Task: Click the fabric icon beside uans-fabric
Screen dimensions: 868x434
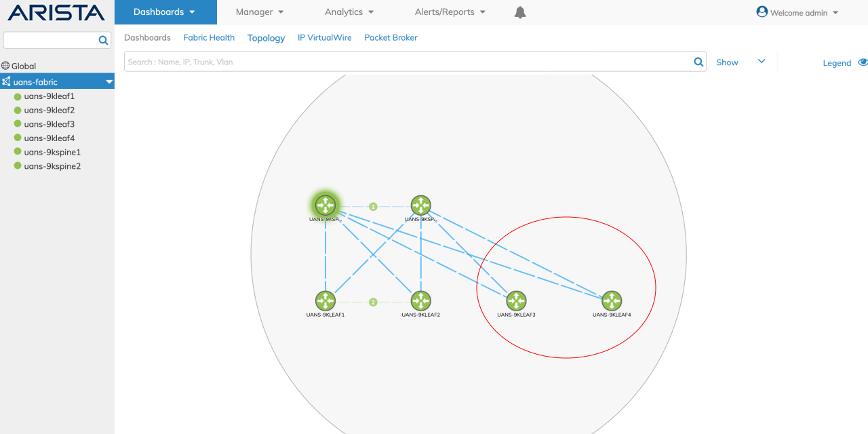Action: 6,81
